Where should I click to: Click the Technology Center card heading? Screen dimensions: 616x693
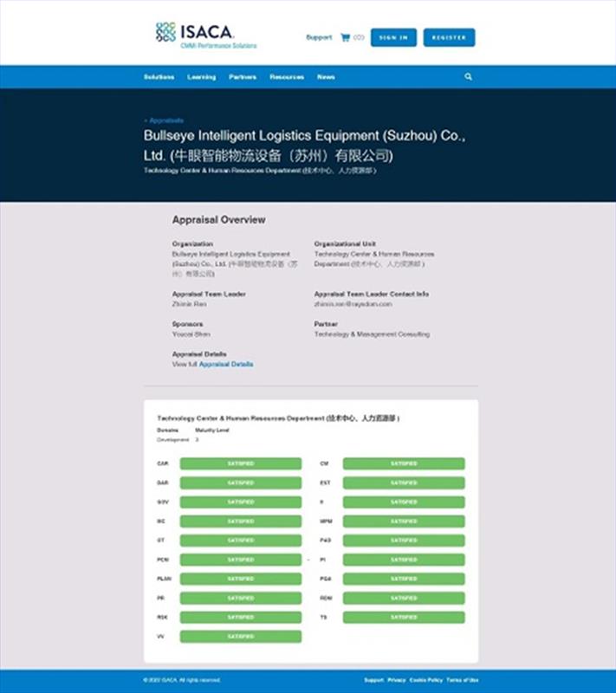click(x=278, y=418)
